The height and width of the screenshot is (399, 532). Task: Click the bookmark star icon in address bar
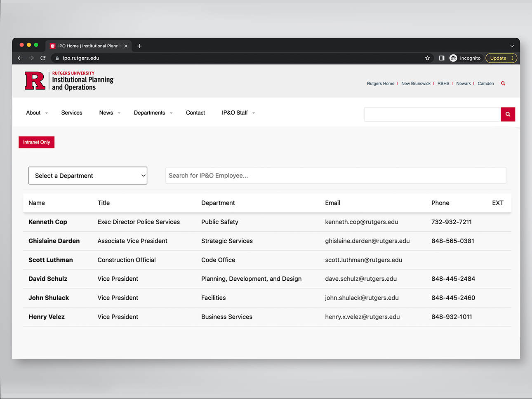(x=427, y=58)
